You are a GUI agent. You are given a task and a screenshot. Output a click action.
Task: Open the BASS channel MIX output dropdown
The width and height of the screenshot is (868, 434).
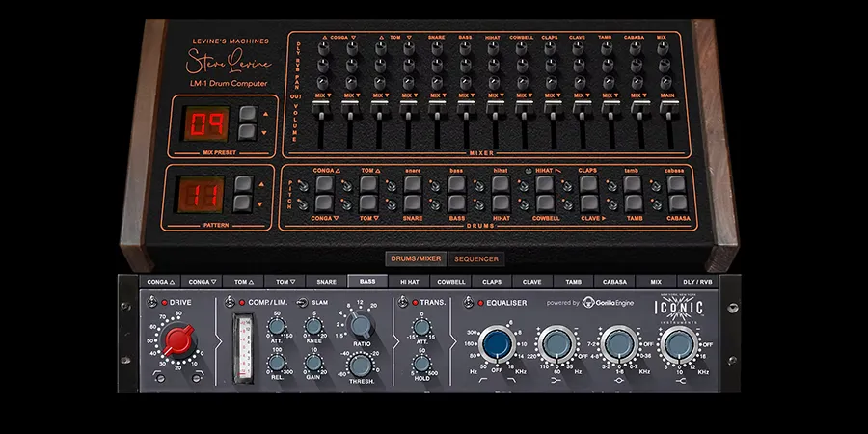tap(465, 95)
